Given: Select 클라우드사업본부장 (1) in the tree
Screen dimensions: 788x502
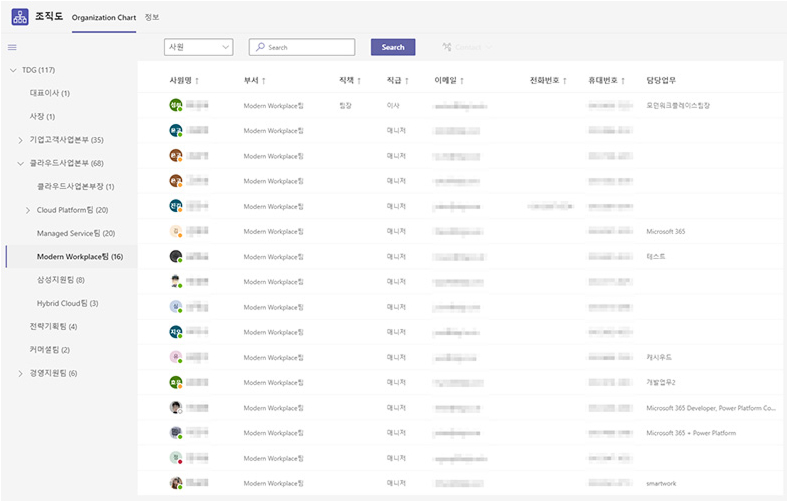Looking at the screenshot, I should [75, 186].
